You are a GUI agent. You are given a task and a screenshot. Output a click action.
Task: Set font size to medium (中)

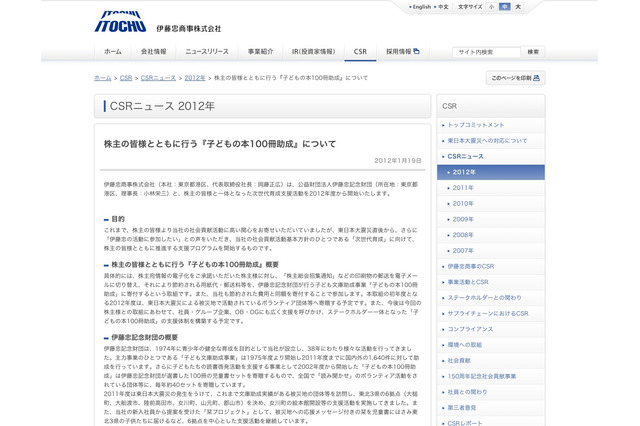[505, 7]
